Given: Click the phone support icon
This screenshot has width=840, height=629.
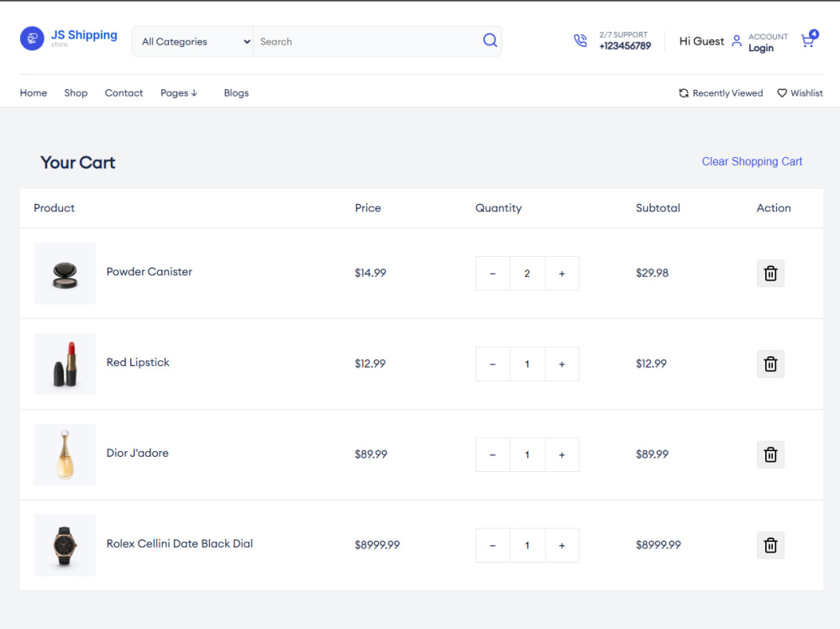Looking at the screenshot, I should pyautogui.click(x=580, y=40).
